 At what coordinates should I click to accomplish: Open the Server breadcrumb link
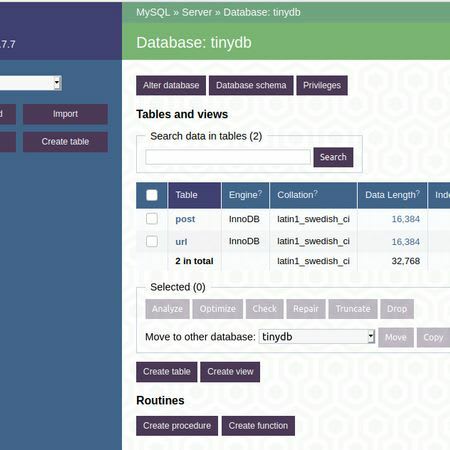click(x=197, y=12)
